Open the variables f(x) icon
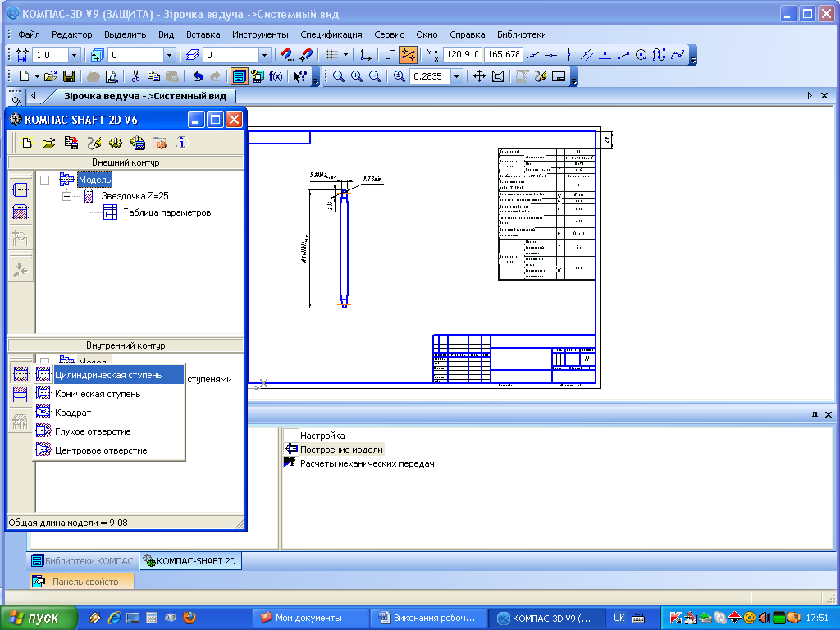 (276, 76)
